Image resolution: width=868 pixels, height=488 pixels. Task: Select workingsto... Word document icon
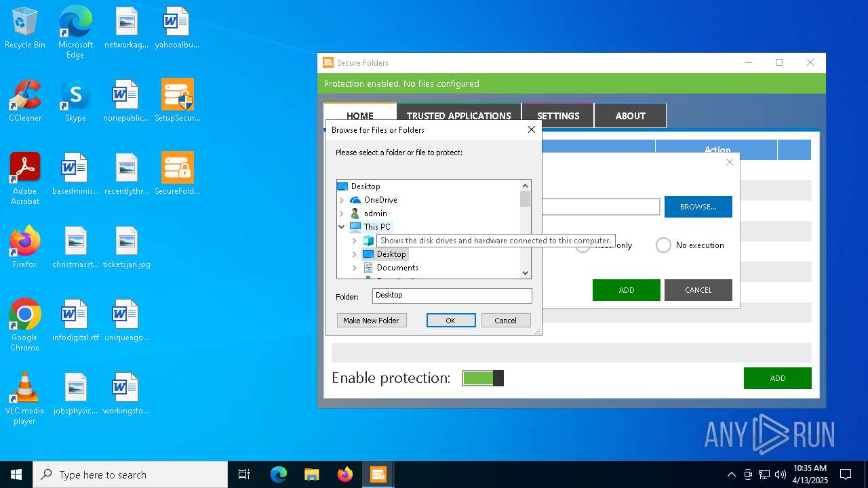pyautogui.click(x=126, y=394)
